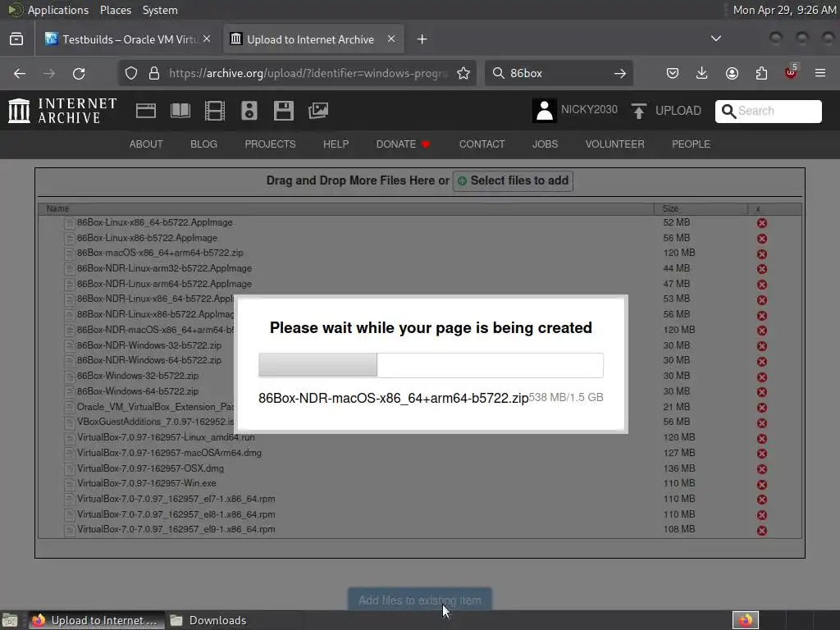Open Firefox downloads panel icon
The image size is (840, 630).
(x=702, y=73)
